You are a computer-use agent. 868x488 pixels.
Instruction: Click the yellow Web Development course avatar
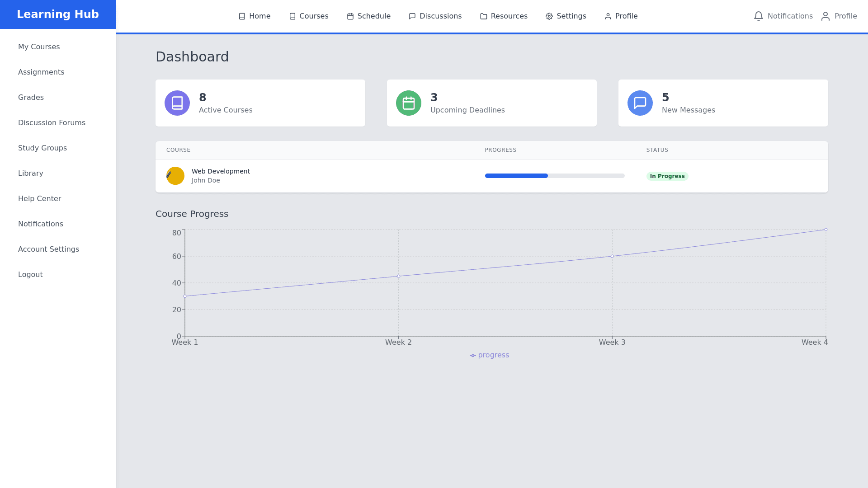175,176
